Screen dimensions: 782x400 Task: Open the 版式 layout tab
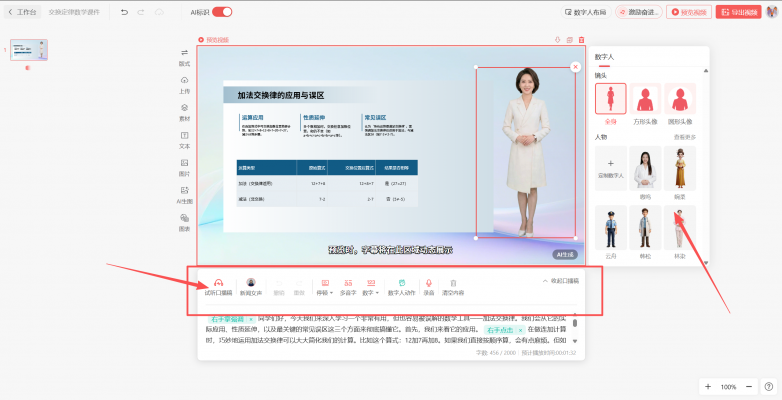(x=184, y=56)
